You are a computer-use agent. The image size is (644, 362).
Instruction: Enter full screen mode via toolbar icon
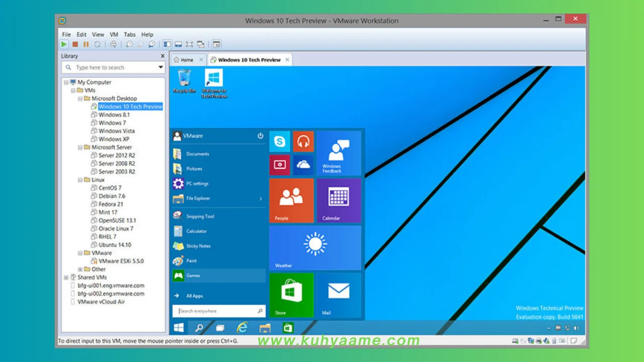coord(189,44)
